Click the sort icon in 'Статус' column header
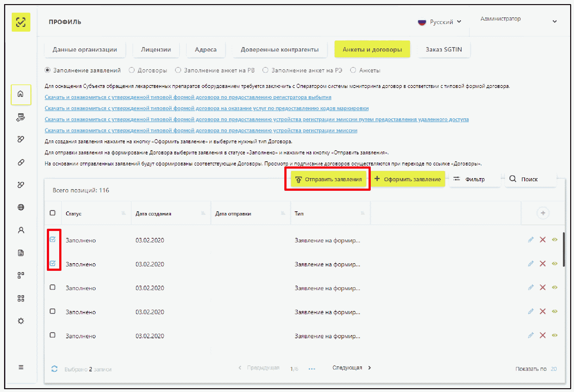The height and width of the screenshot is (392, 574). point(123,213)
